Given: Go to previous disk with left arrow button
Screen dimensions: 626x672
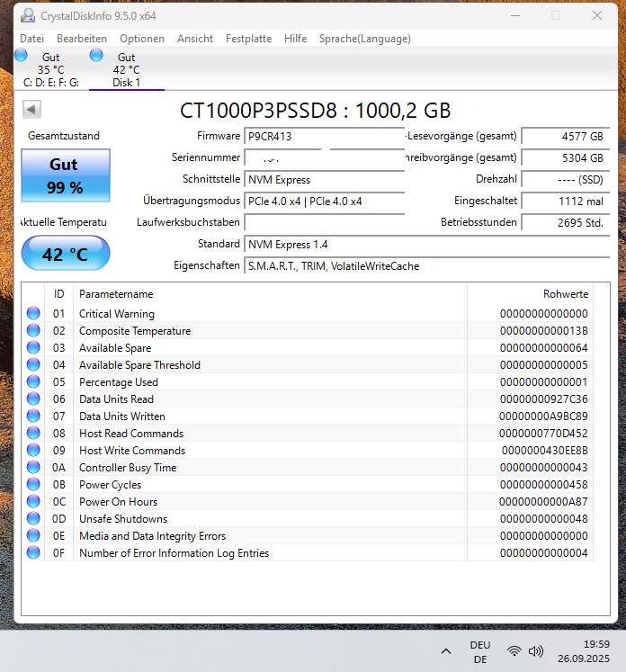Looking at the screenshot, I should pyautogui.click(x=31, y=109).
